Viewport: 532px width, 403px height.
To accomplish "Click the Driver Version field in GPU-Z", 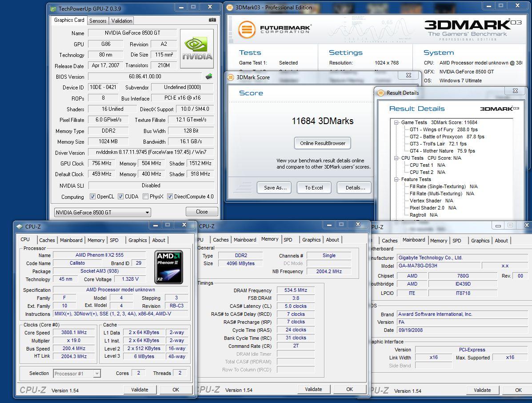I will click(151, 152).
